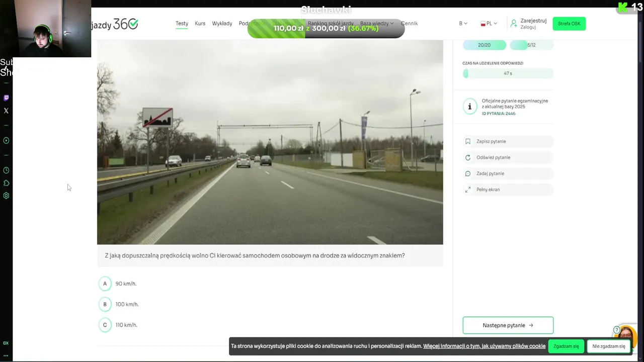Decline cookies with Nie zgadzam się
Screen dimensions: 644x362
point(609,346)
